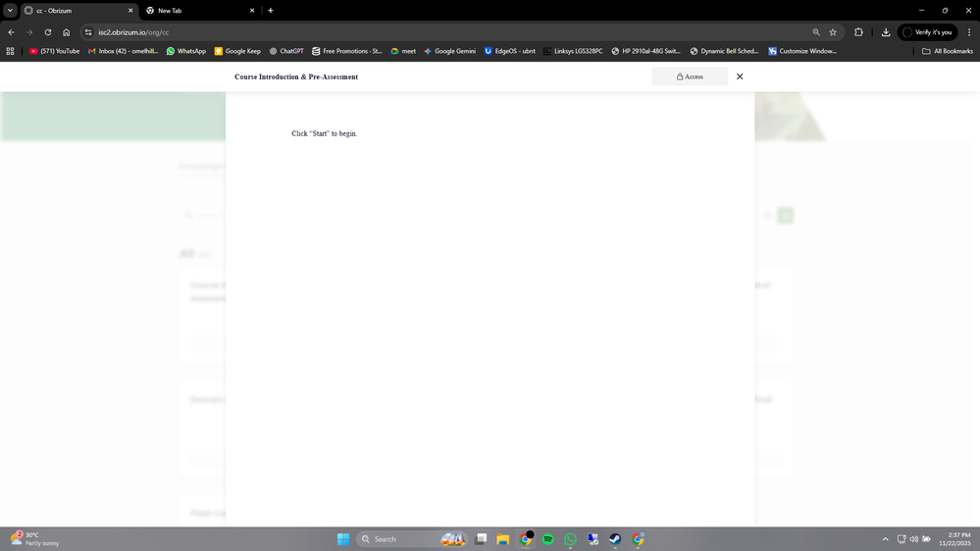Open a new browser tab
Image resolution: width=980 pixels, height=551 pixels.
[x=271, y=11]
